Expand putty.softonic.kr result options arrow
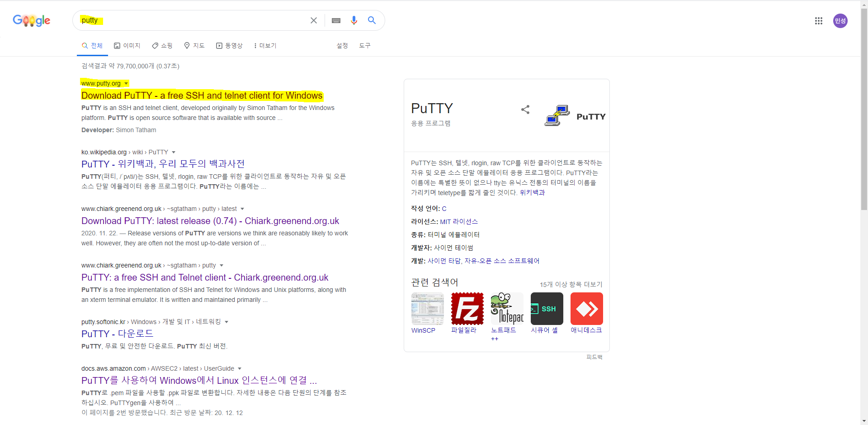 [x=226, y=322]
